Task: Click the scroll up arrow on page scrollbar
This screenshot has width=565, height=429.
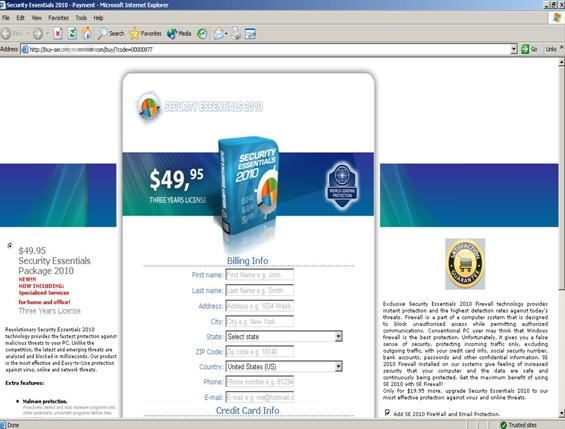Action: pyautogui.click(x=561, y=62)
